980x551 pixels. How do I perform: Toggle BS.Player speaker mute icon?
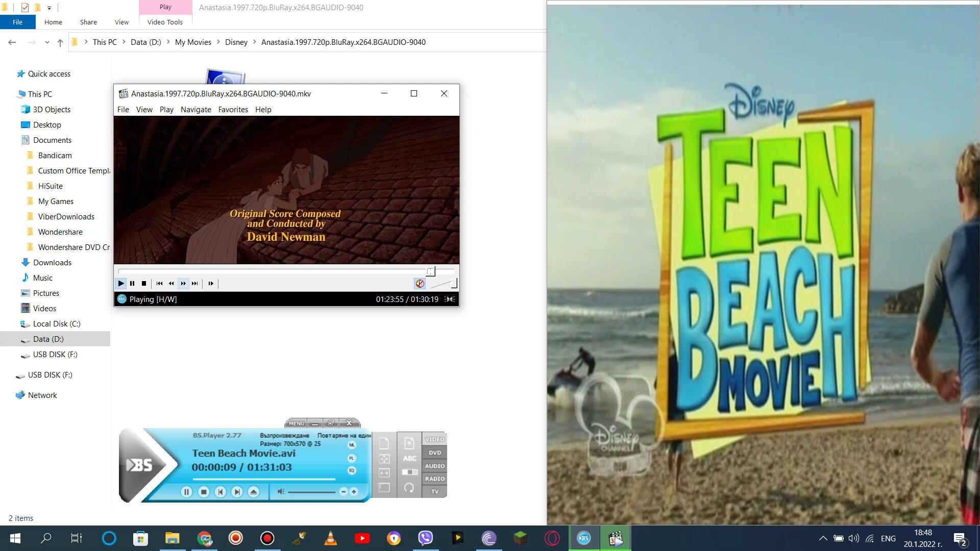point(281,491)
